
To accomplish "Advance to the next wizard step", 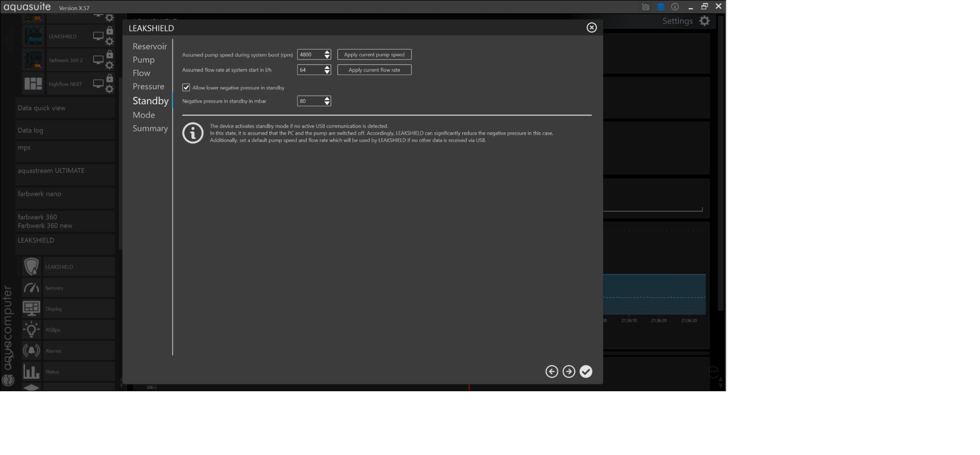I will [569, 372].
